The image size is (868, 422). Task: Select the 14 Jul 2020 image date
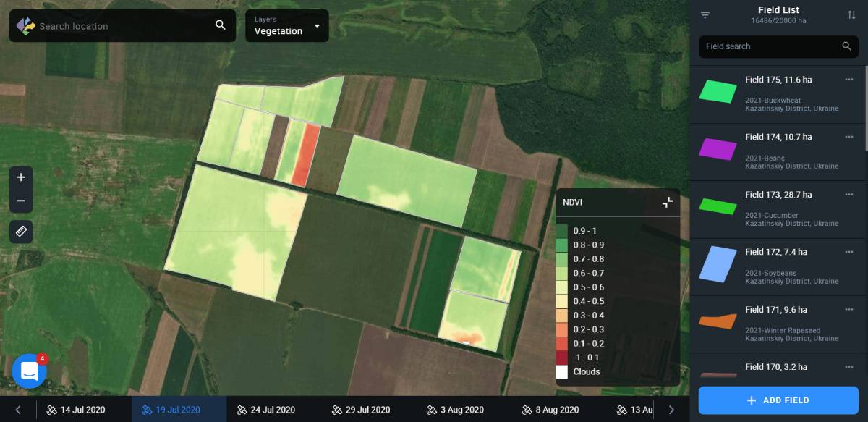click(x=76, y=410)
